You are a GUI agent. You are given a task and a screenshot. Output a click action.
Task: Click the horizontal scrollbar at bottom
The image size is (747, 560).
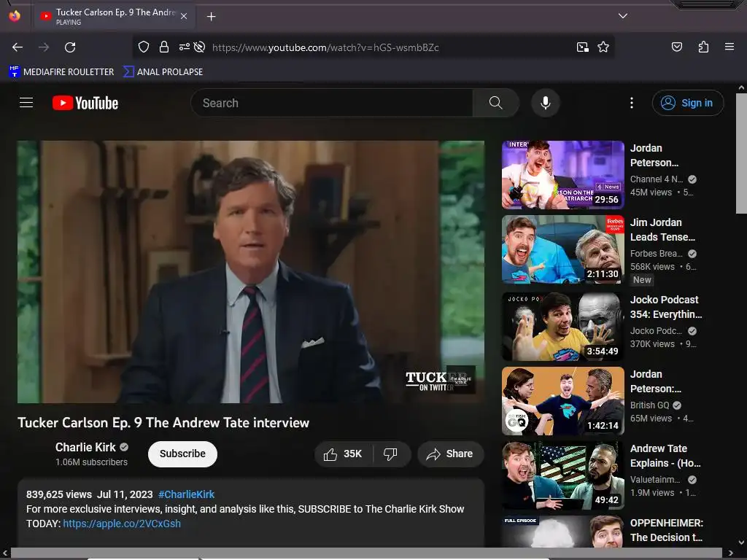[x=367, y=553]
